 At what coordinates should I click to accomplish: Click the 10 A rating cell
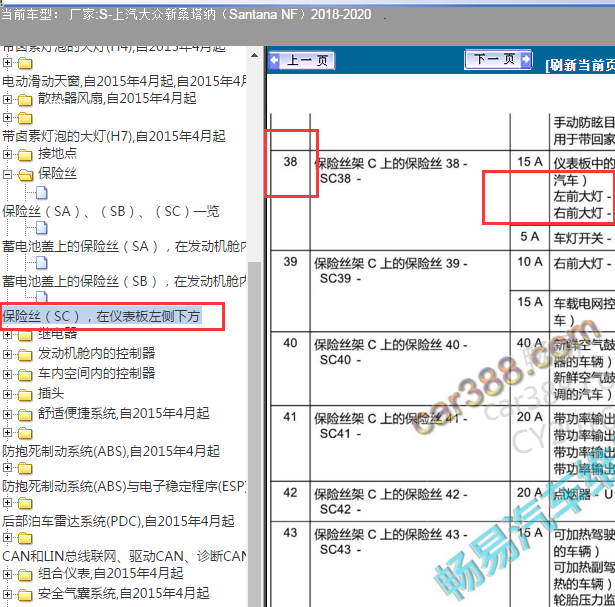tap(529, 270)
